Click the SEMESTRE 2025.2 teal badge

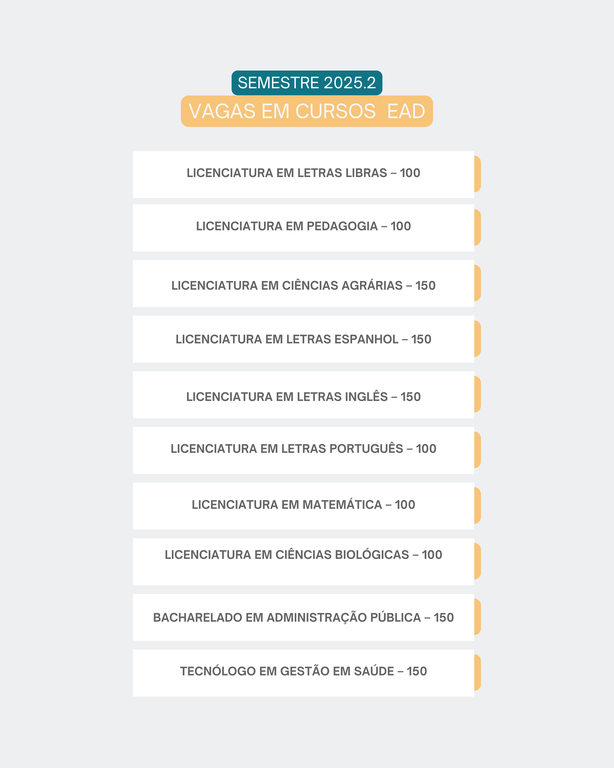click(x=307, y=83)
